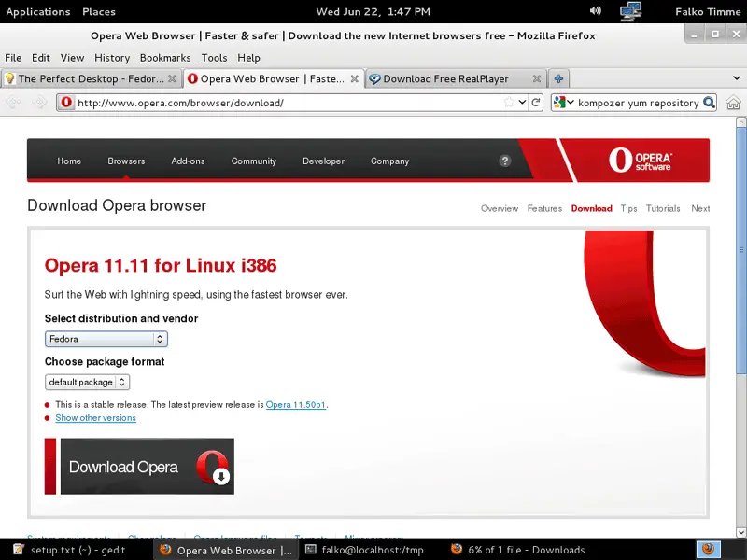Open the Features sub-navigation link
The height and width of the screenshot is (560, 747).
coord(544,208)
